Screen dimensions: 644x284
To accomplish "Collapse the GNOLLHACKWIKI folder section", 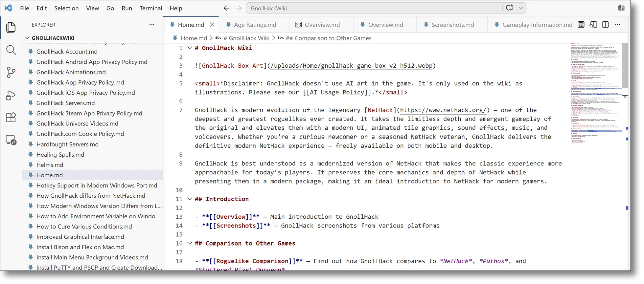I will point(27,38).
